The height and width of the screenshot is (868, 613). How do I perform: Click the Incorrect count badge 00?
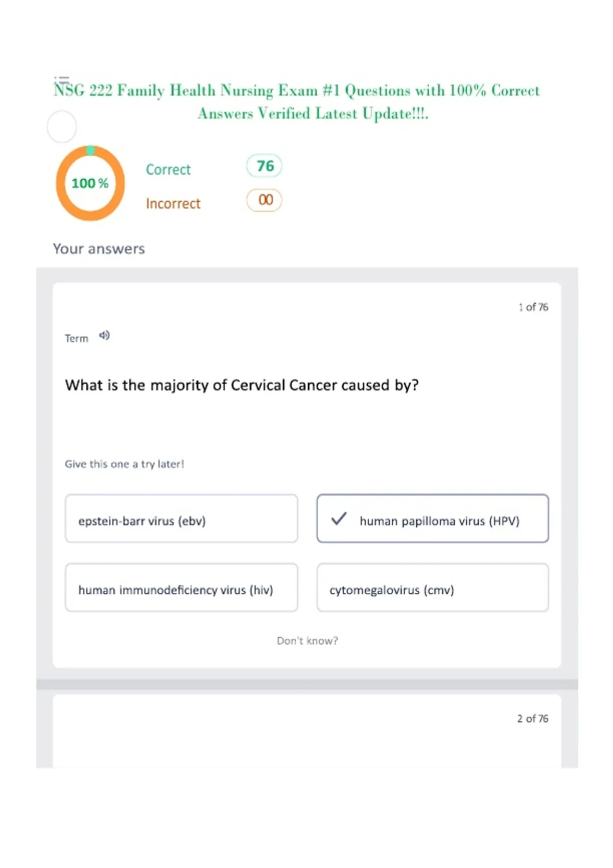tap(265, 200)
